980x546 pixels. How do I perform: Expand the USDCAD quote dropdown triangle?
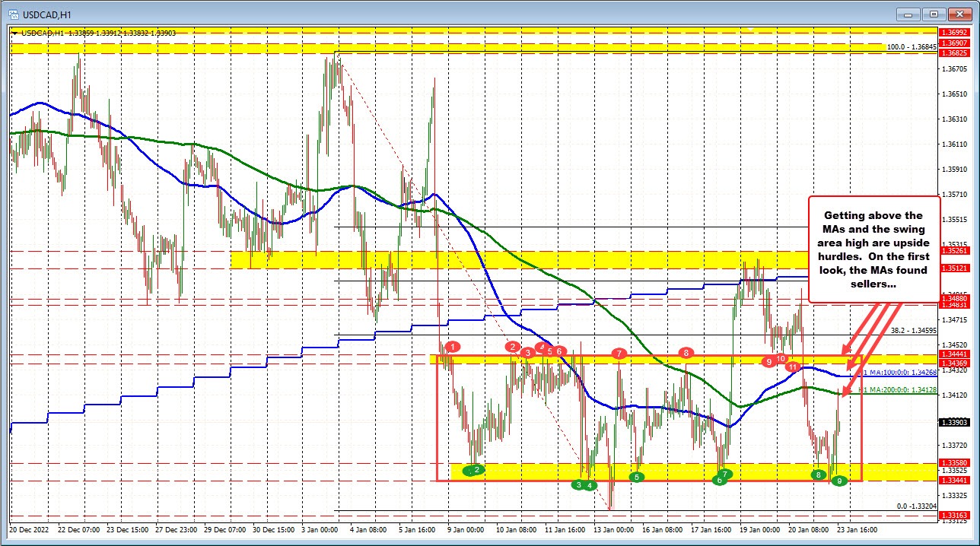tap(15, 33)
